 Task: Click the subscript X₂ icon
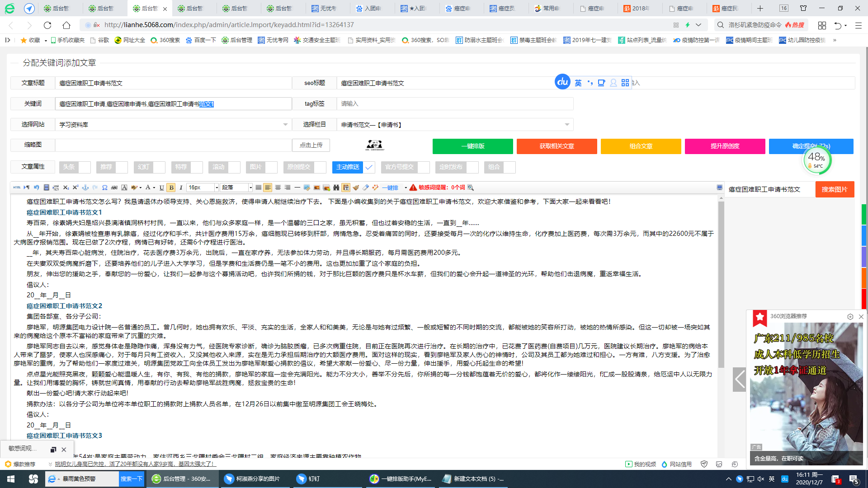(66, 188)
